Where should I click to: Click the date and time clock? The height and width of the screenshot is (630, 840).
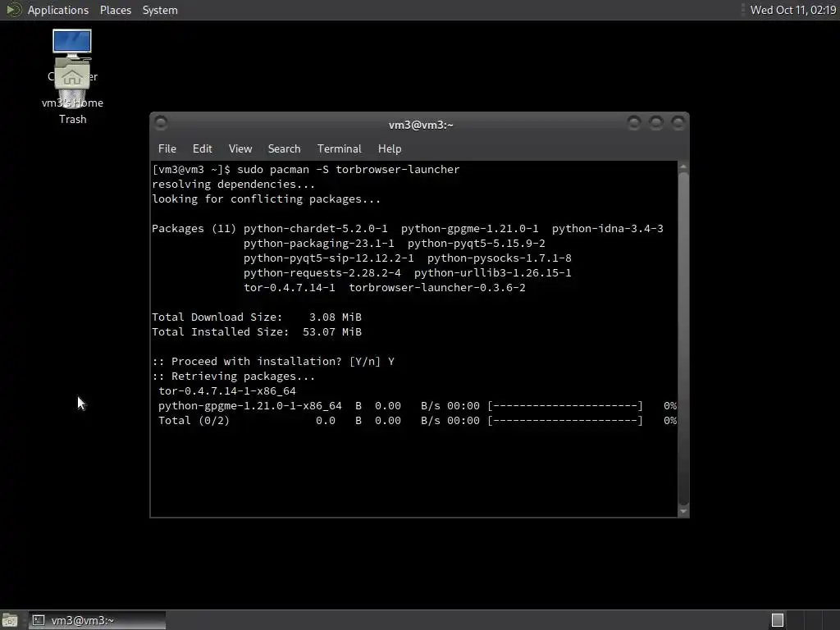pos(793,10)
